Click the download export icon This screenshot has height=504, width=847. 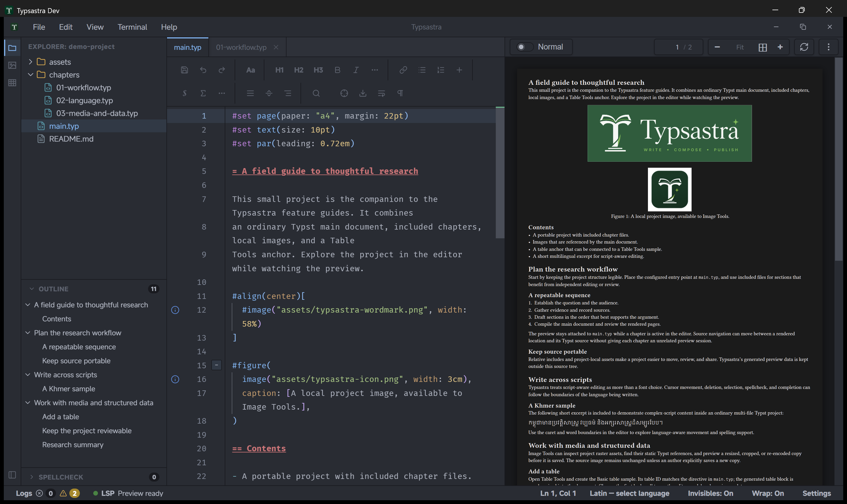point(363,93)
